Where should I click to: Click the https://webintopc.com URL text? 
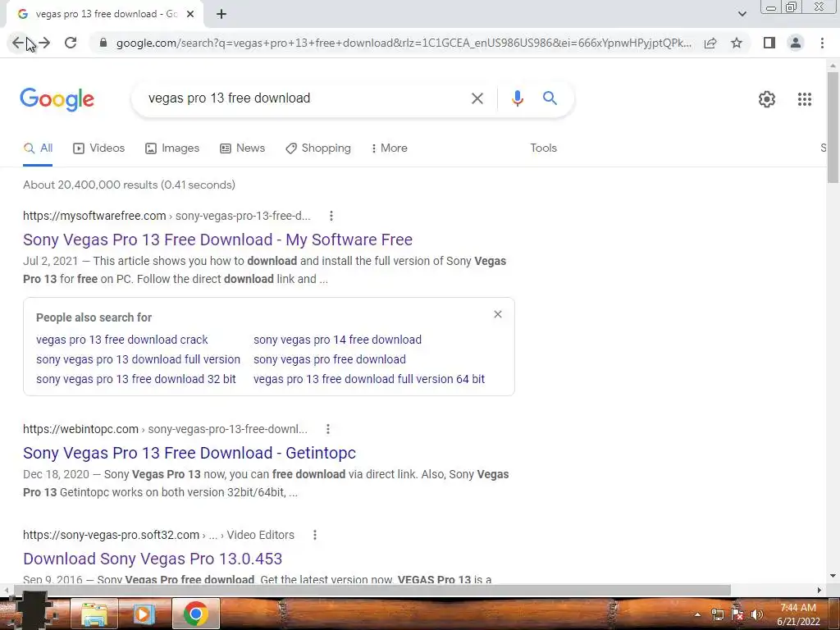point(80,429)
